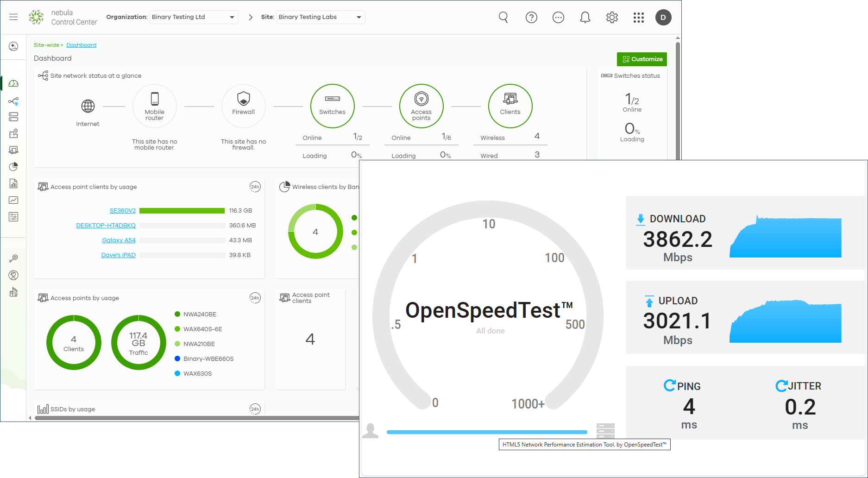Open the line graph monitor sidebar icon
This screenshot has height=478, width=868.
(13, 200)
